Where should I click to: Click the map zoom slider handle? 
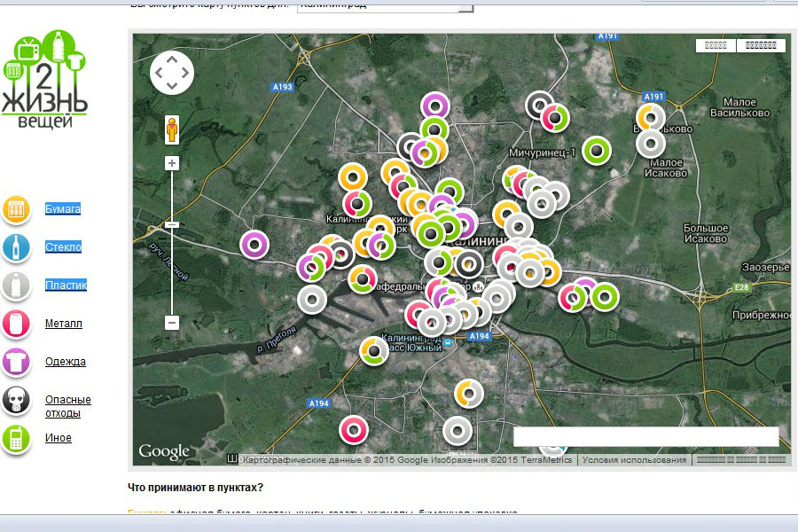[172, 225]
